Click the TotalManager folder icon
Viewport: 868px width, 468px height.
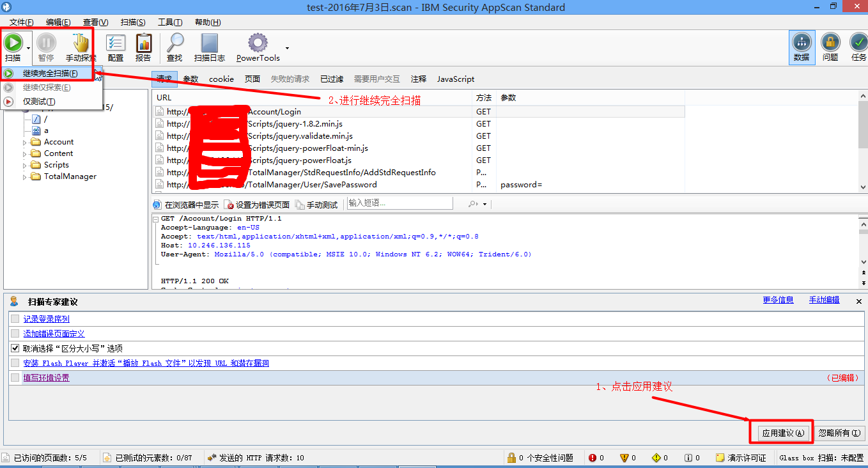pos(36,176)
